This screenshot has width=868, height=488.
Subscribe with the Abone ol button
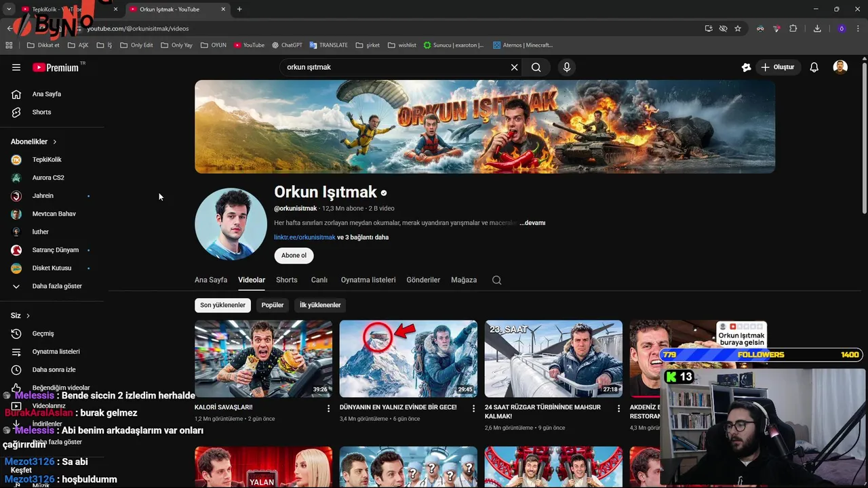[x=294, y=256]
